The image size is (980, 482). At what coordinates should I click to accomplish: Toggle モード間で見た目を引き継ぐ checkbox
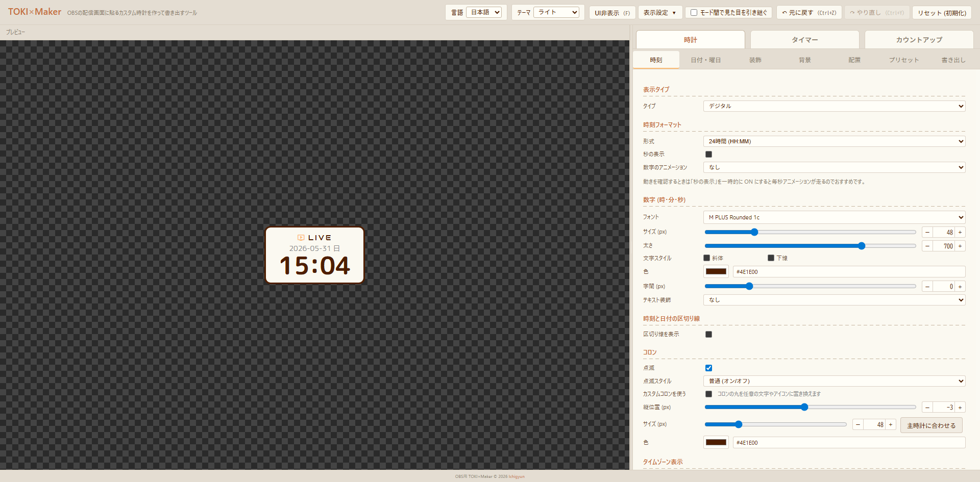pos(694,13)
